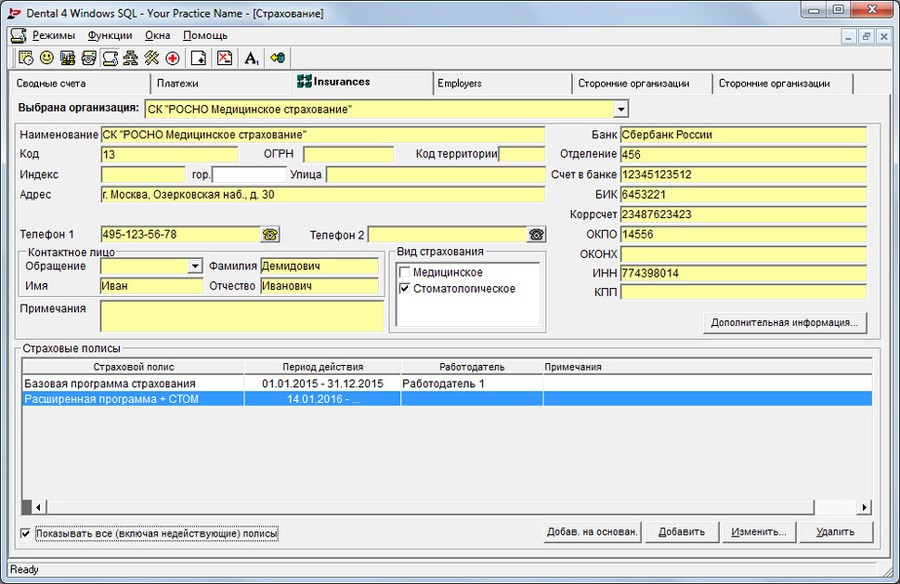The width and height of the screenshot is (900, 584).
Task: Open the document icon left of Режимы menu
Action: (x=18, y=36)
